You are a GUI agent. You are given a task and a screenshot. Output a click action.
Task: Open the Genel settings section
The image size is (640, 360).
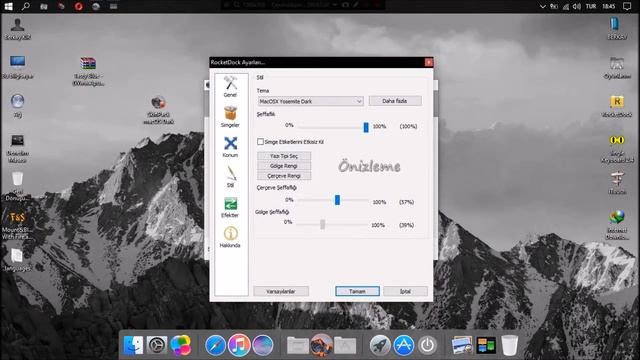pyautogui.click(x=230, y=87)
